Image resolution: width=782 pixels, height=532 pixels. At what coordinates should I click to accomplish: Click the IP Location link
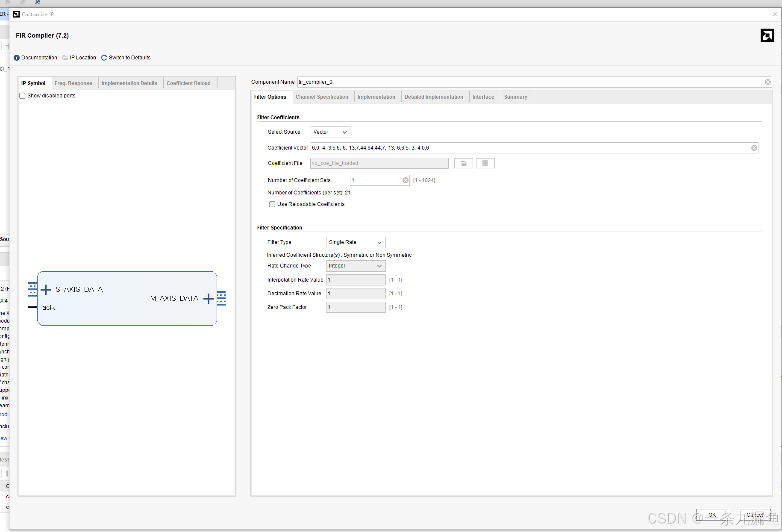click(83, 58)
